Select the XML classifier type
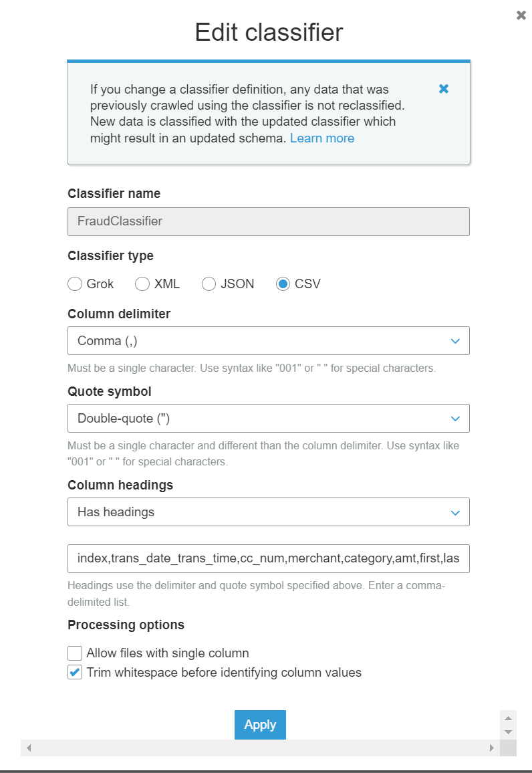532x773 pixels. click(142, 284)
